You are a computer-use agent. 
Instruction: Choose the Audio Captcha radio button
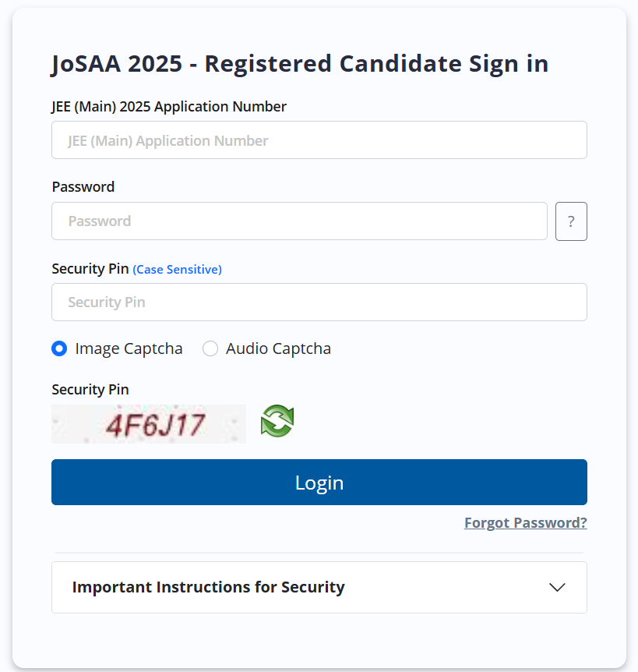210,348
